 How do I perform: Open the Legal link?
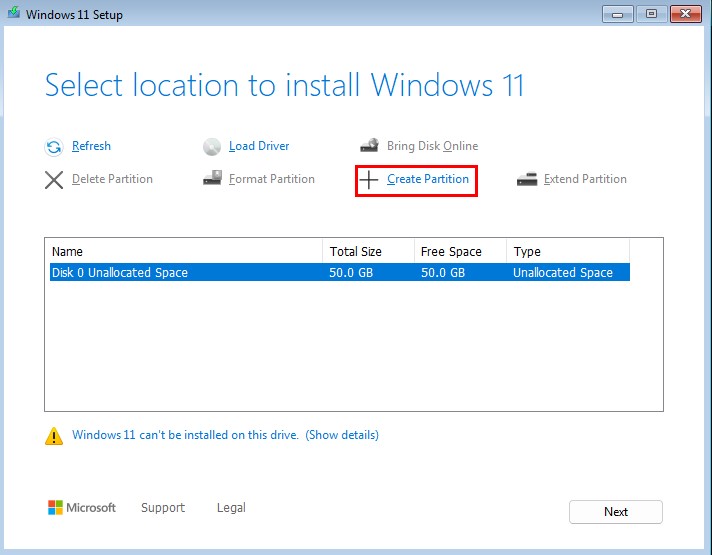point(231,508)
